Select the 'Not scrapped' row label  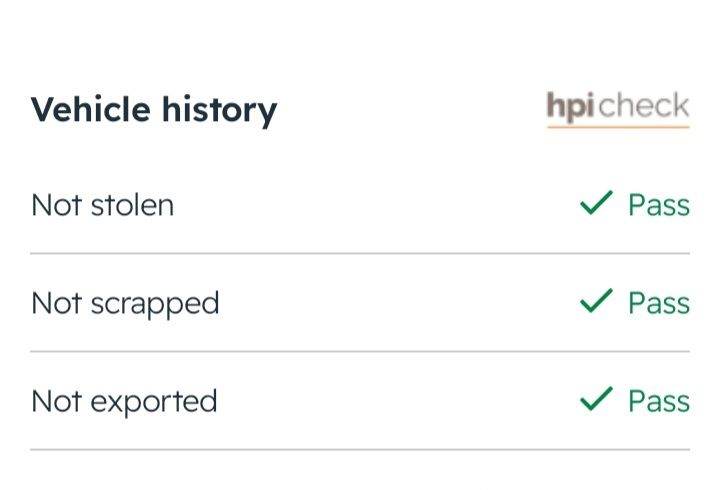125,303
